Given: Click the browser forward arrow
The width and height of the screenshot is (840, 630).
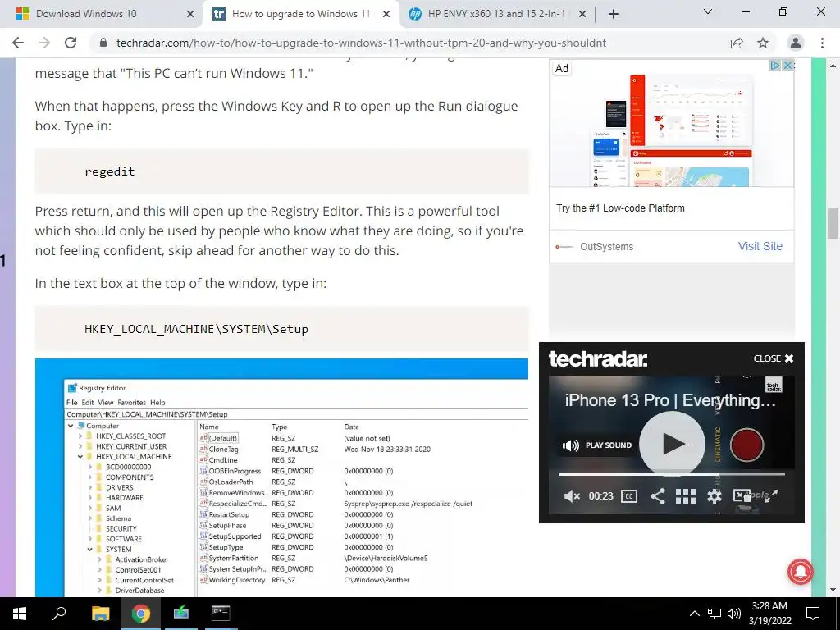Looking at the screenshot, I should (44, 43).
